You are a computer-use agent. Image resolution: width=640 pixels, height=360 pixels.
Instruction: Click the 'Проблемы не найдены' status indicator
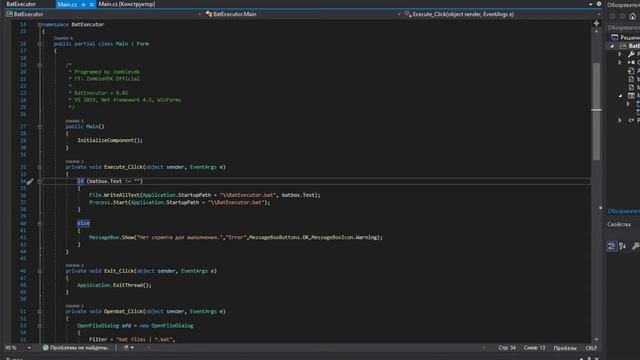coord(76,348)
